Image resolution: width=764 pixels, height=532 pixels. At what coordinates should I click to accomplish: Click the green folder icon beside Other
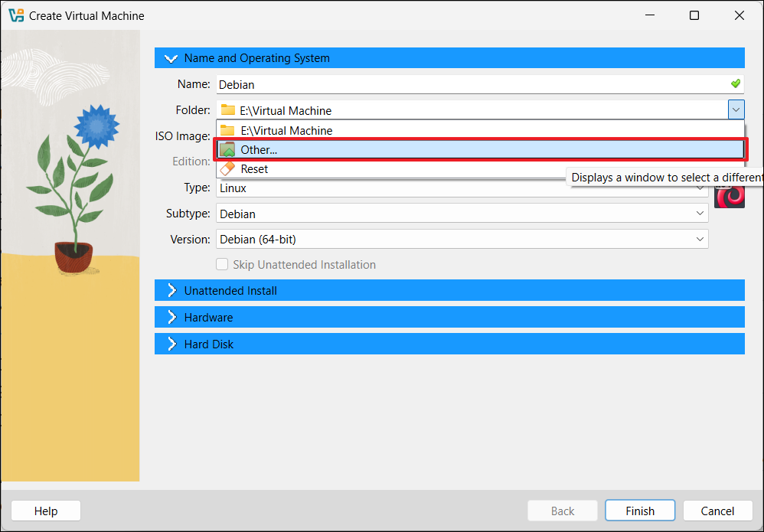[x=227, y=150]
